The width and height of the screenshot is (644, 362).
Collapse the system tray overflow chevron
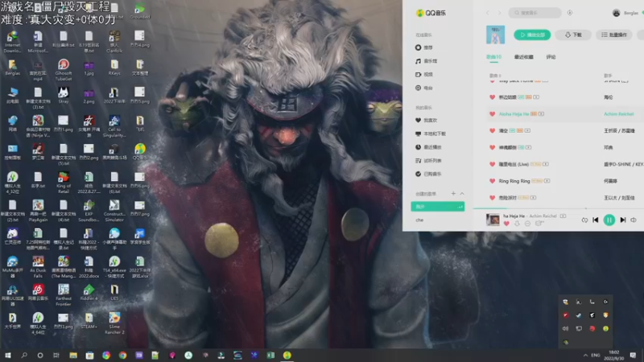coord(585,355)
